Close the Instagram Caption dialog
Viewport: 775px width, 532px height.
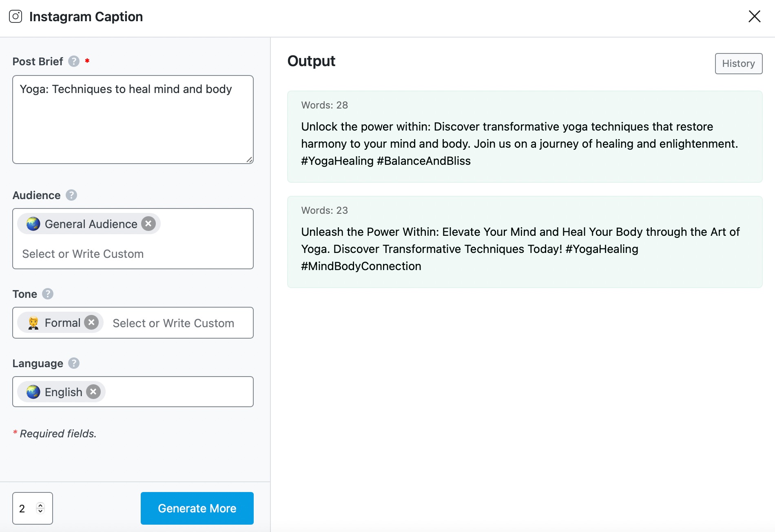pos(755,16)
